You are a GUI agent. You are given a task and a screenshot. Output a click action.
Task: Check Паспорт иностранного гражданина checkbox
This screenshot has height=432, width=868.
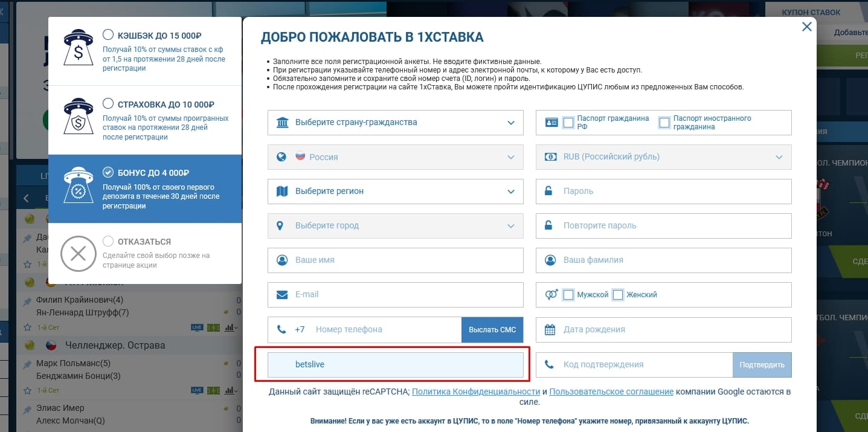pos(664,123)
